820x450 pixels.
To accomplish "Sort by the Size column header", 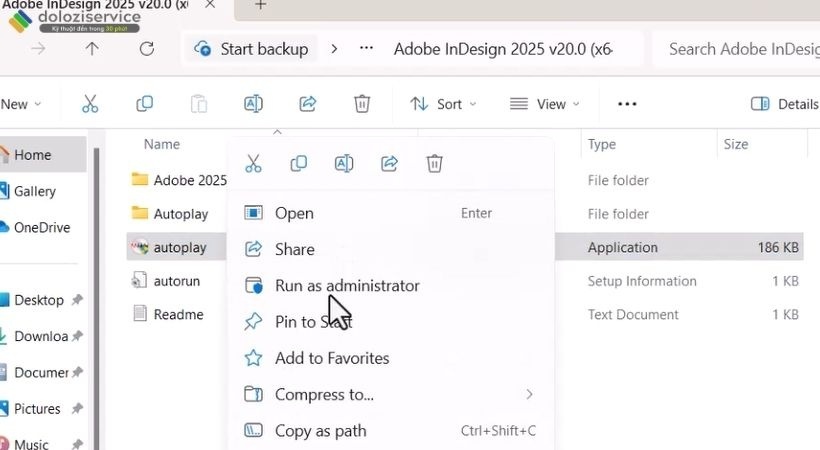I will coord(735,144).
